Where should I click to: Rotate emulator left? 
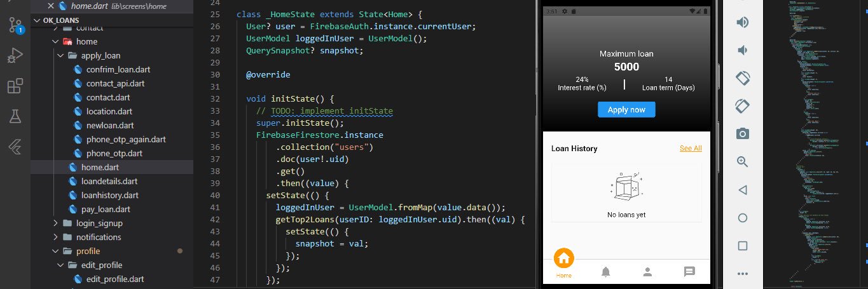(742, 78)
